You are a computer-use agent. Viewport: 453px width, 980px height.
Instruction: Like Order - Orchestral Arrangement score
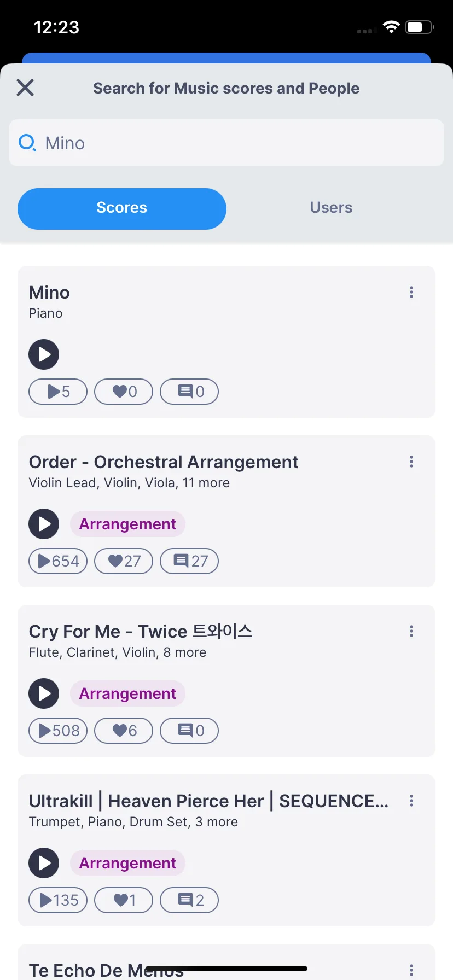pyautogui.click(x=124, y=561)
